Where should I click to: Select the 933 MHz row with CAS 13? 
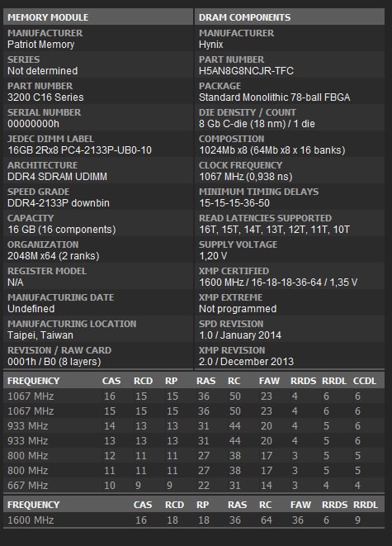[194, 441]
